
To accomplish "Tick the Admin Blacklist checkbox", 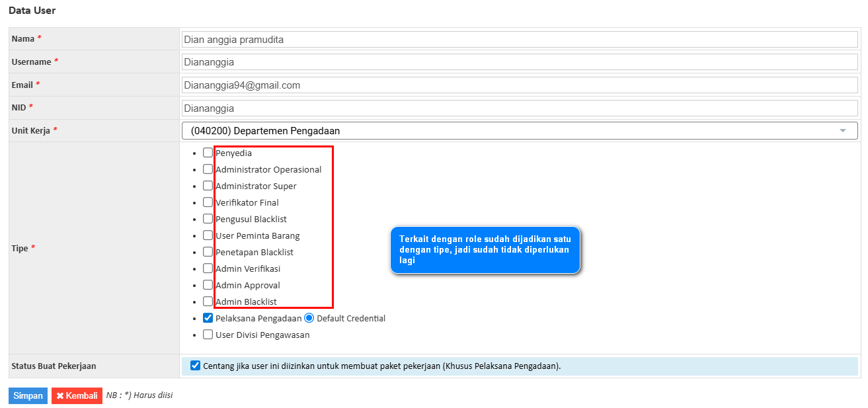I will point(208,302).
